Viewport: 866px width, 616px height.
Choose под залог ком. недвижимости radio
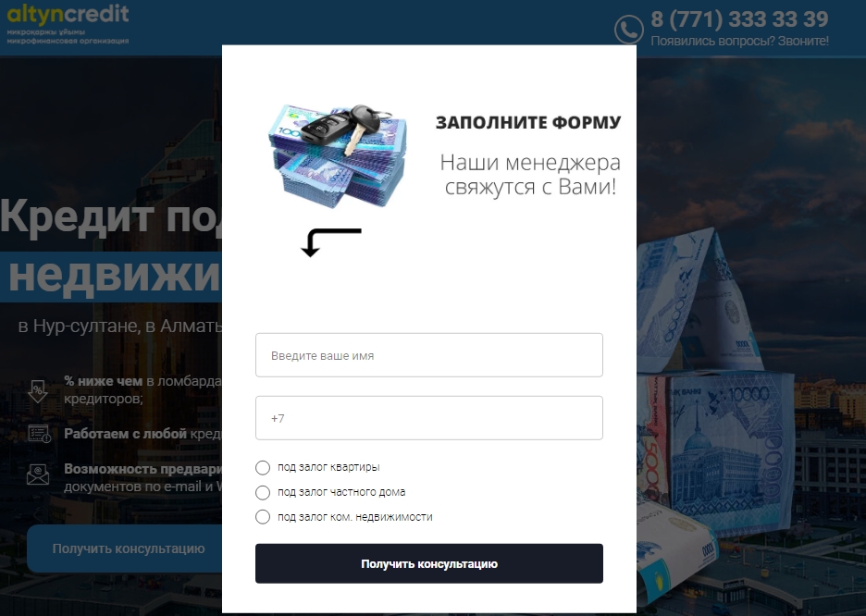[x=263, y=517]
